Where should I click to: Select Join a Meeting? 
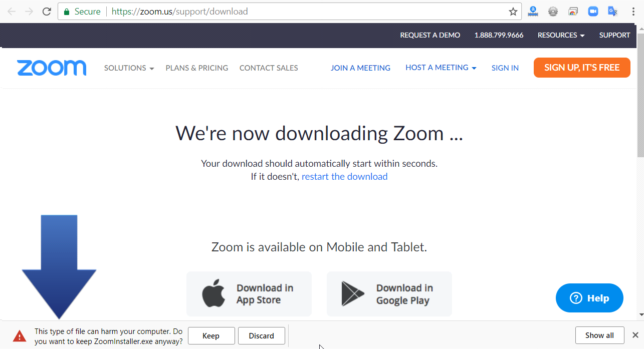[x=360, y=68]
